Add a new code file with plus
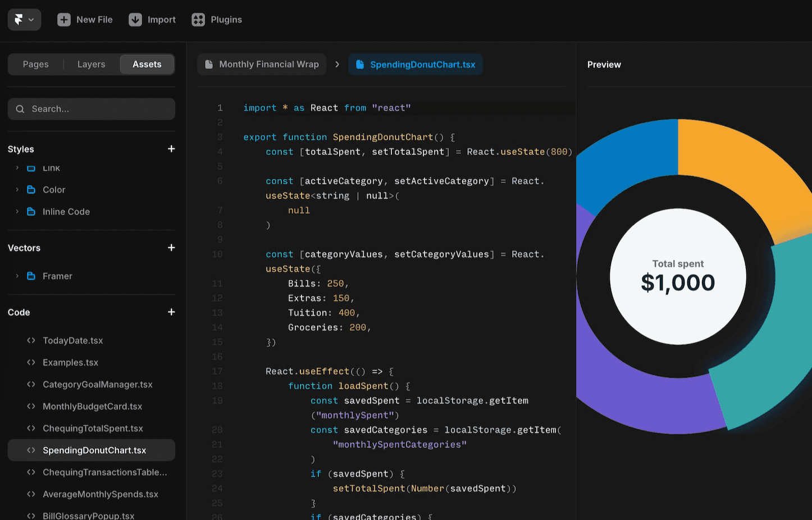 [171, 312]
